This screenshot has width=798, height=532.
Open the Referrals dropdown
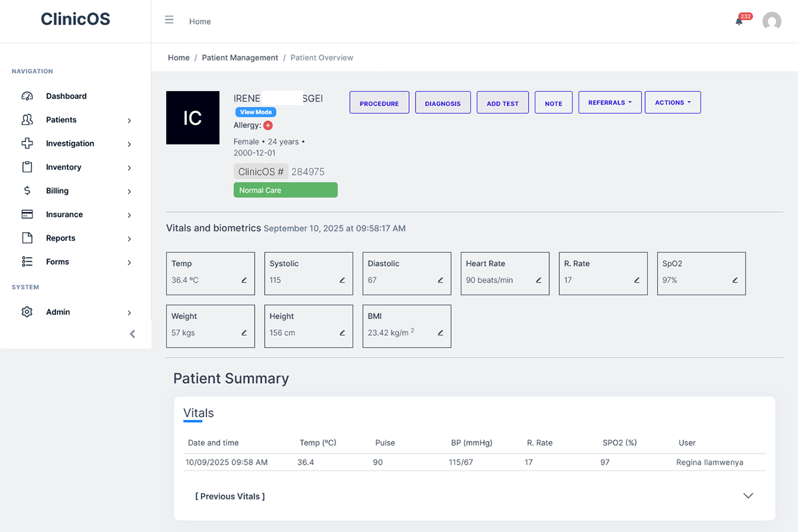tap(610, 102)
